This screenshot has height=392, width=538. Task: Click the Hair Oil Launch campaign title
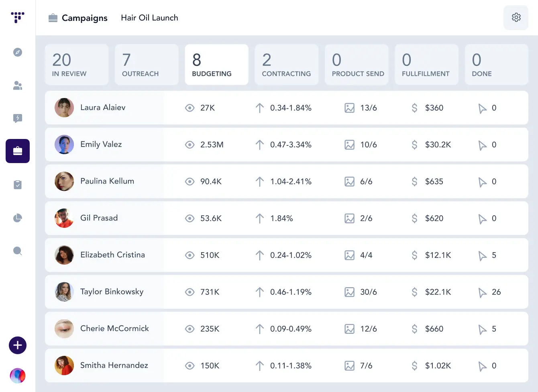[149, 18]
